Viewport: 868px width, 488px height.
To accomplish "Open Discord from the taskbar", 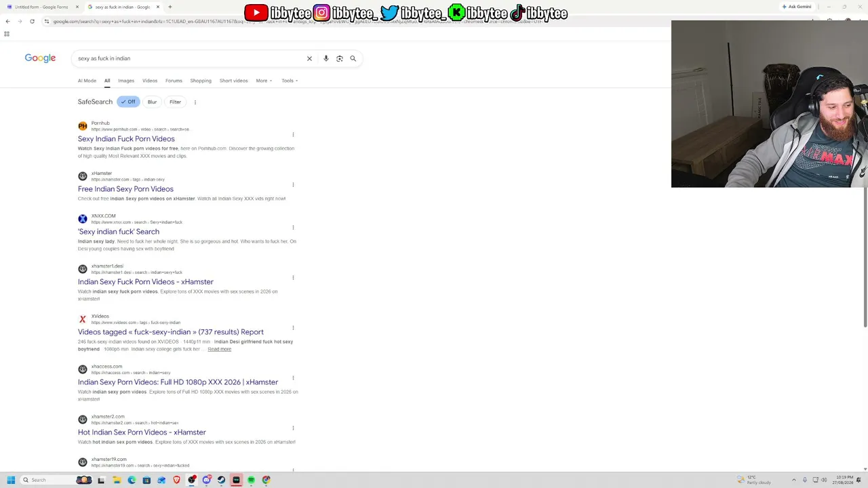I will (207, 480).
